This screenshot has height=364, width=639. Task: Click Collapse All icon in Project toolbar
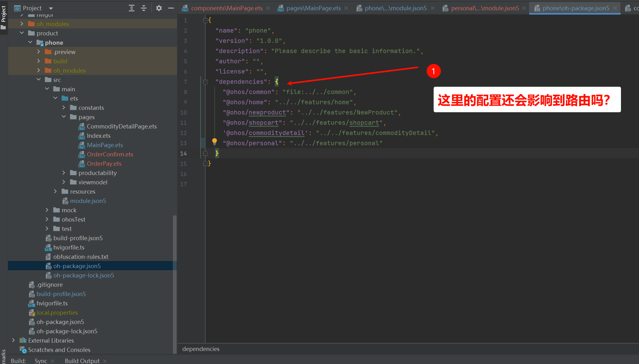(x=143, y=8)
